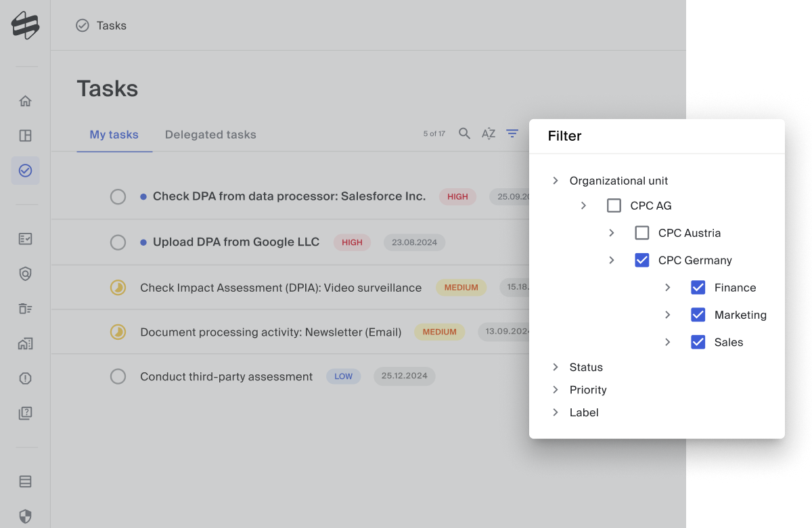Click the HIGH badge on Google LLC task
Viewport: 812px width, 528px height.
(352, 242)
